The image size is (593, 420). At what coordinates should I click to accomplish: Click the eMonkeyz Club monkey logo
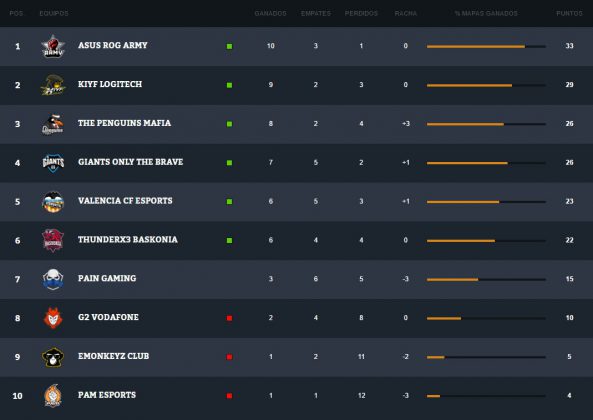(x=53, y=357)
